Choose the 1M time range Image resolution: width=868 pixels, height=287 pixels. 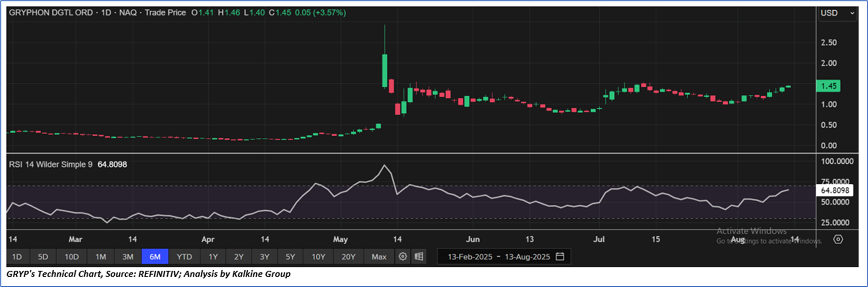(x=100, y=257)
